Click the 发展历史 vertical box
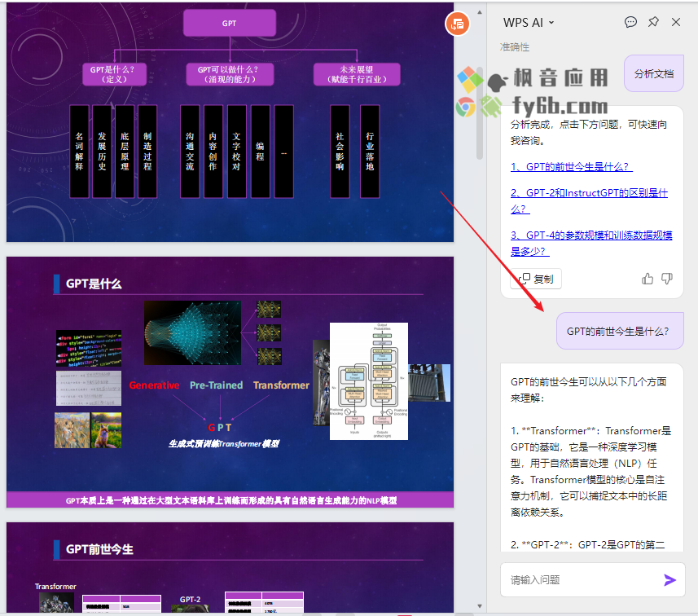Viewport: 698px width, 616px height. pos(102,152)
